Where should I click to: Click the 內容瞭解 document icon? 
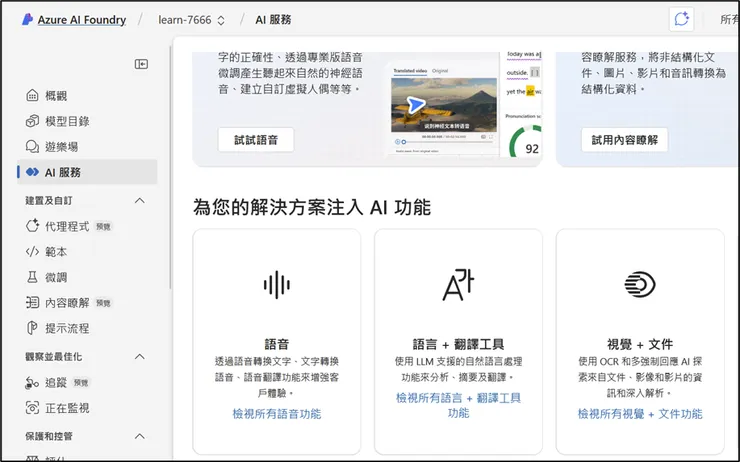click(x=32, y=302)
